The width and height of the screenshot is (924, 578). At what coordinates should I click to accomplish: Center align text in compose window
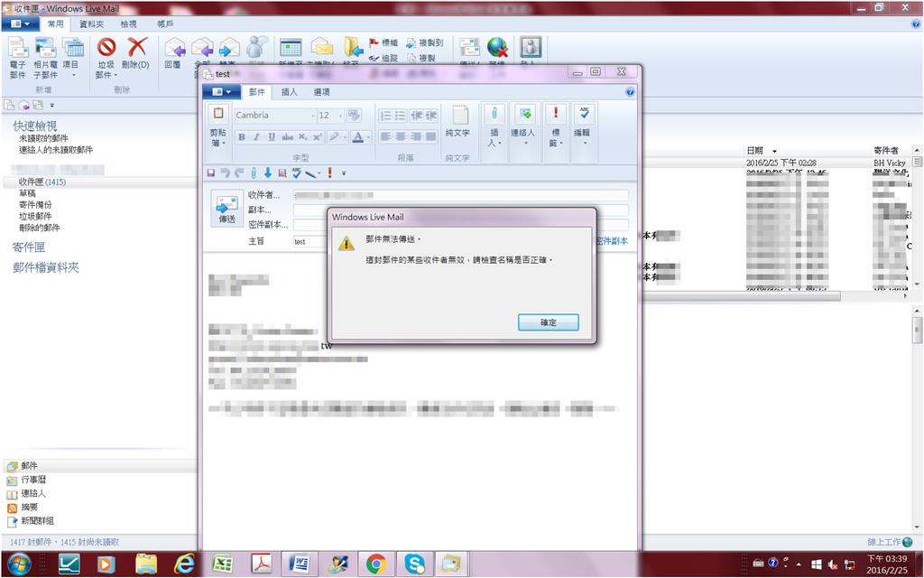click(x=401, y=137)
